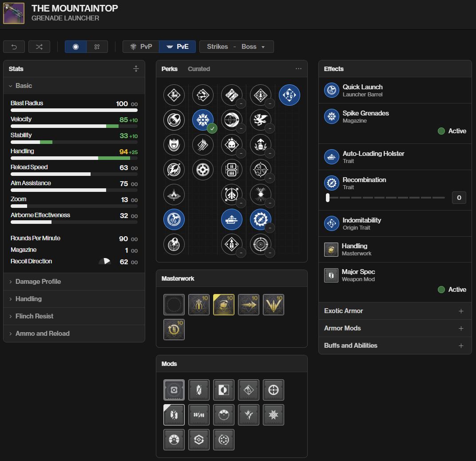The image size is (476, 461).
Task: Click the shuffle randomize button
Action: click(39, 47)
